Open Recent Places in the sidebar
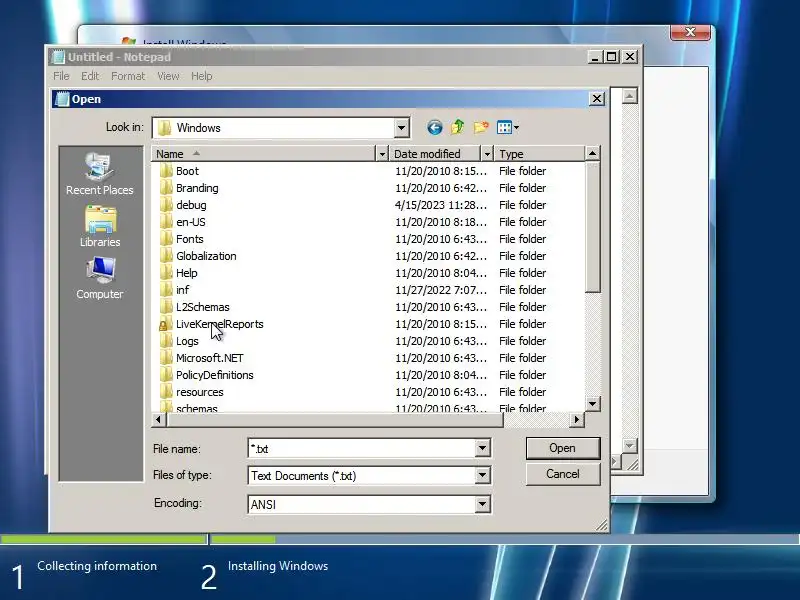Viewport: 800px width, 600px height. coord(99,174)
